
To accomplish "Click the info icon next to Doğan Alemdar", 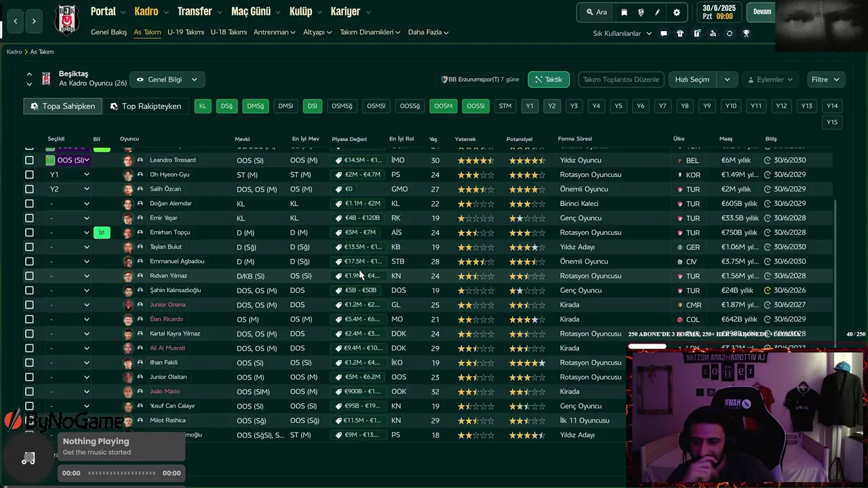I will (140, 204).
